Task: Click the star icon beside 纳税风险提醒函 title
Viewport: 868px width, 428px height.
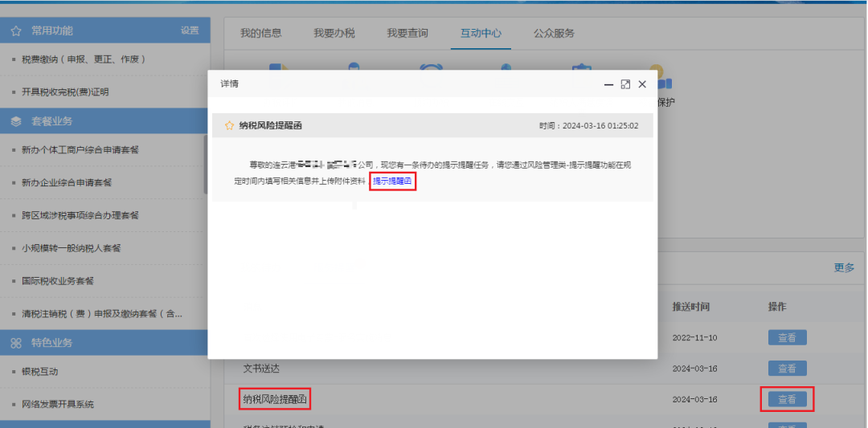Action: pyautogui.click(x=229, y=126)
